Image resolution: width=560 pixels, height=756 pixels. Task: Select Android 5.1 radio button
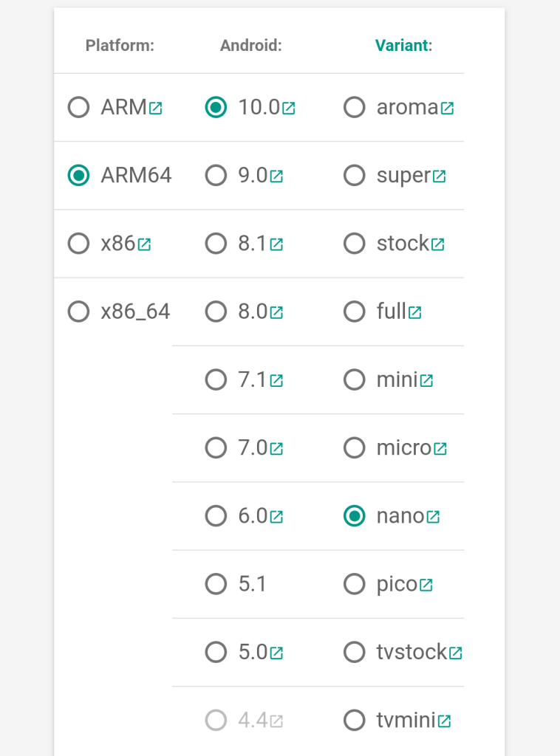click(216, 585)
